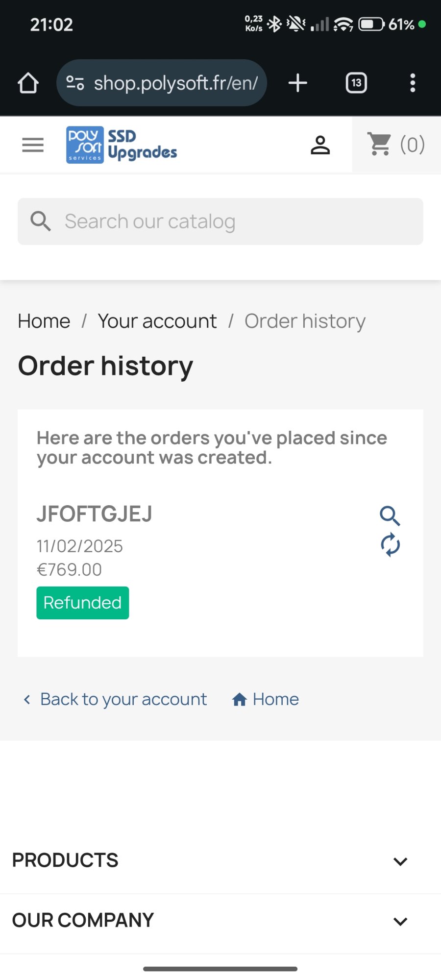Viewport: 441px width, 980px height.
Task: Click the search magnifier in the catalog bar
Action: (x=41, y=221)
